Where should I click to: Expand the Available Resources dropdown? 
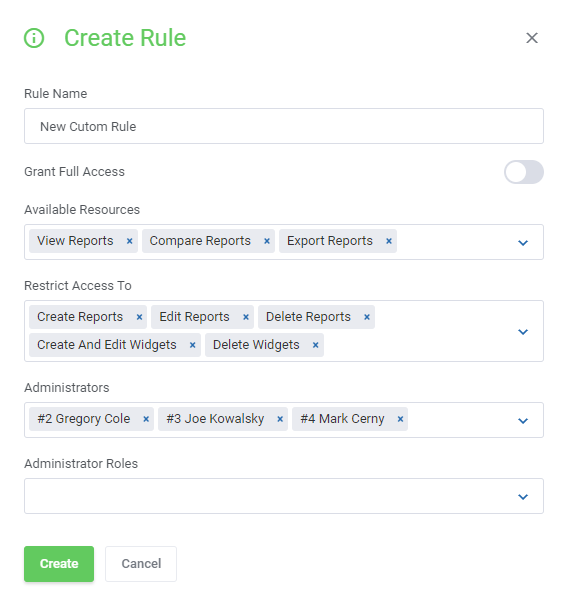coord(523,243)
